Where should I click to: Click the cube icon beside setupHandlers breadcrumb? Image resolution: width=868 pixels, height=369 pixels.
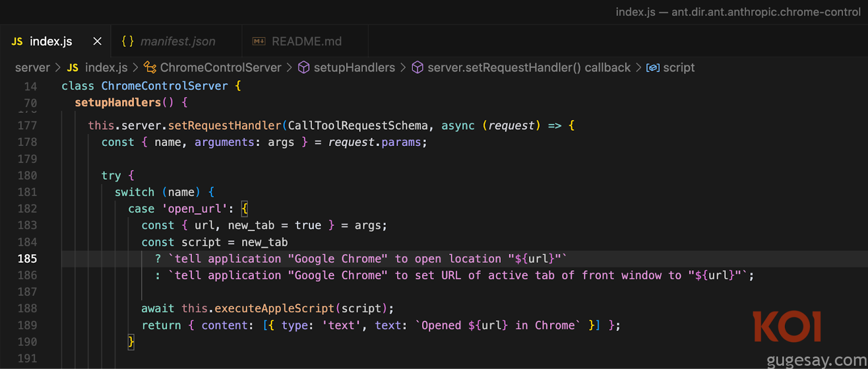[304, 67]
